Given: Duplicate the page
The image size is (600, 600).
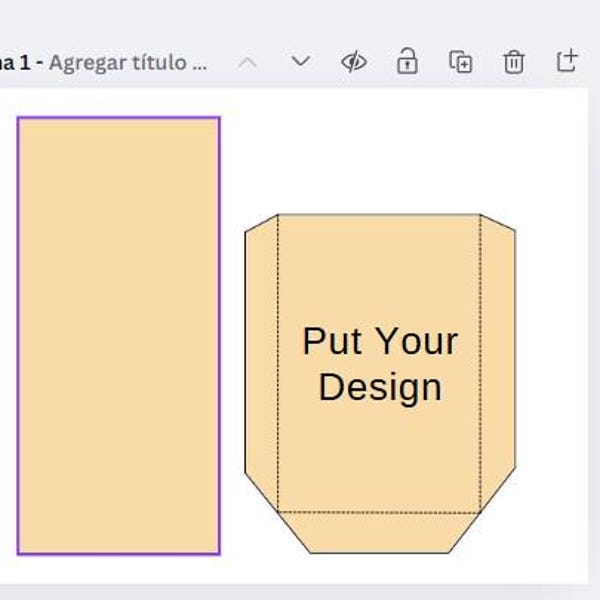Looking at the screenshot, I should [x=460, y=61].
